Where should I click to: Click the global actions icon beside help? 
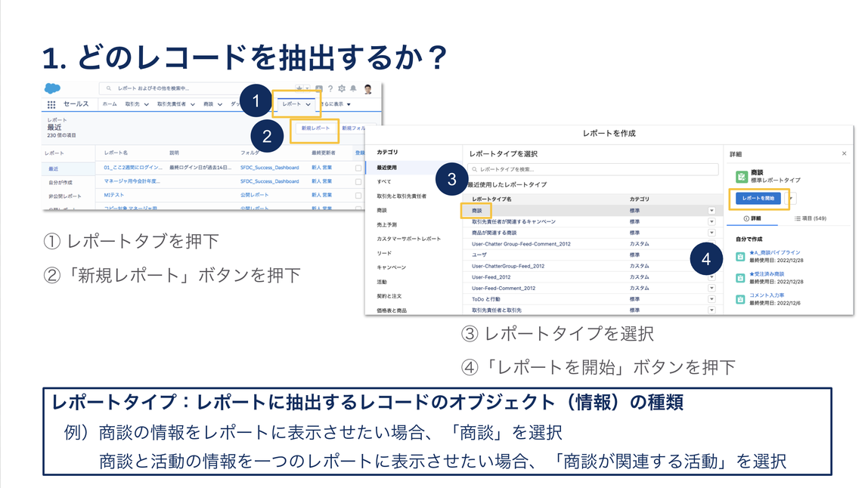click(x=319, y=88)
